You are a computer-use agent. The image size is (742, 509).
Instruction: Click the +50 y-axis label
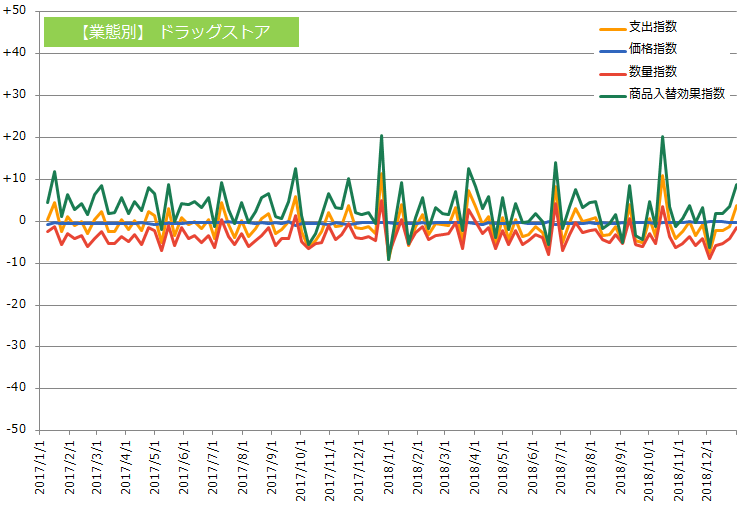14,10
